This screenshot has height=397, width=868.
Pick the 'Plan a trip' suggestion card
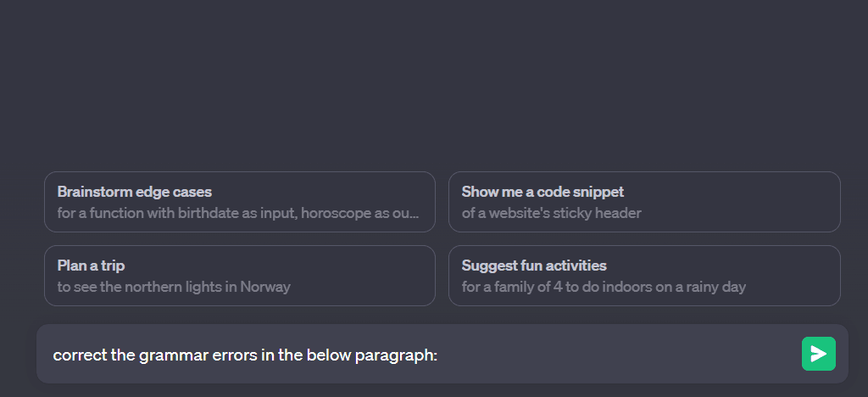click(x=240, y=276)
